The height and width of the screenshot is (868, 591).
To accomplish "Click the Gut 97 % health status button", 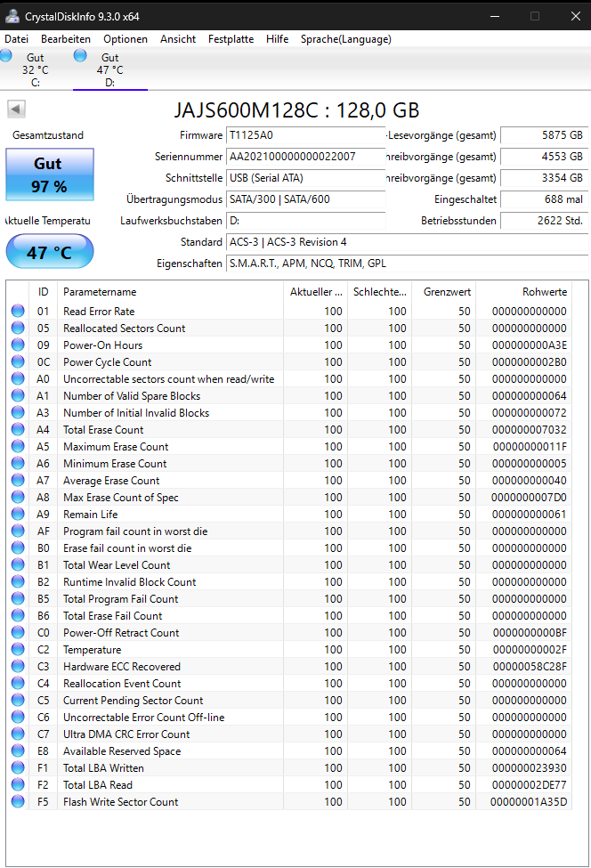I will coord(50,174).
